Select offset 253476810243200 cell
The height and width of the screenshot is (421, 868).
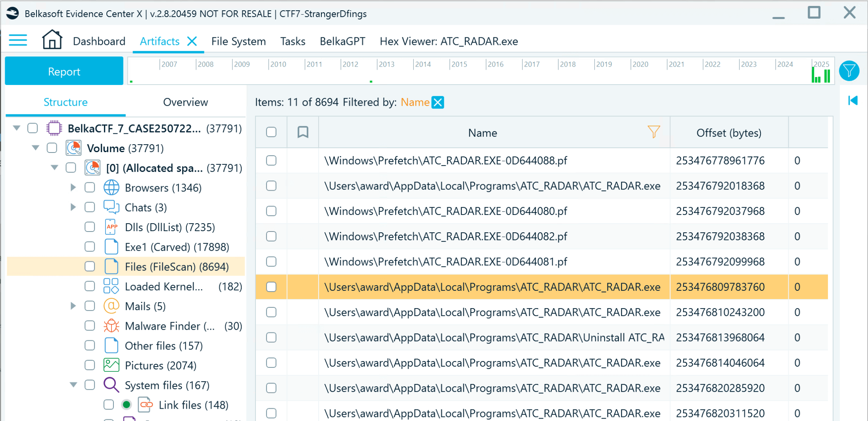tap(729, 312)
